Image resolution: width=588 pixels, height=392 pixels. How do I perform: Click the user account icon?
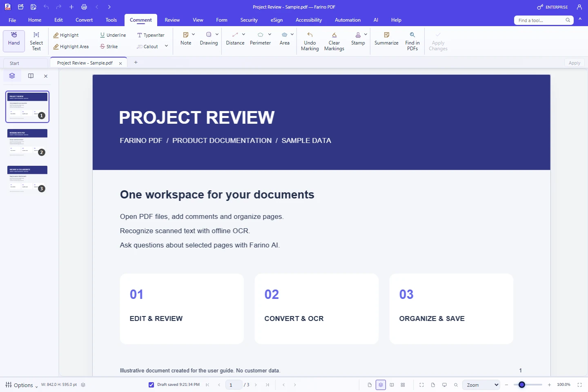(x=579, y=7)
